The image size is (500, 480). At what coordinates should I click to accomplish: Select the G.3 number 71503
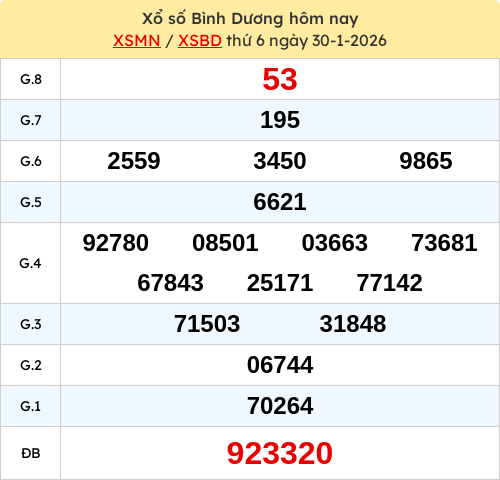tap(207, 324)
